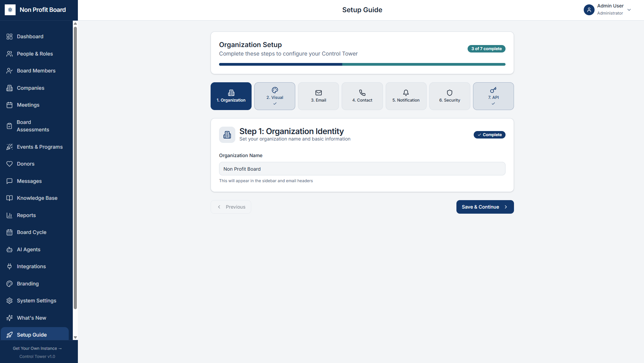
Task: Switch to the 3. Email step
Action: 318,96
